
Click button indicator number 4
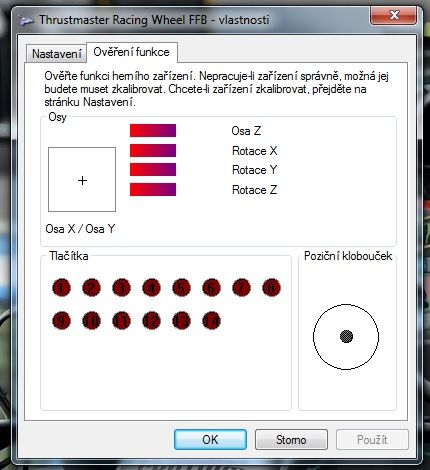[151, 288]
